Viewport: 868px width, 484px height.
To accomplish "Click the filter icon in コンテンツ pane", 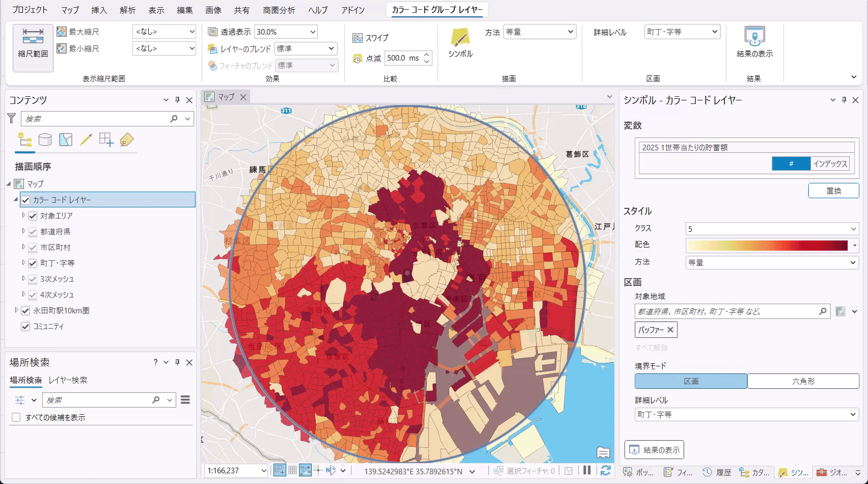I will [12, 119].
